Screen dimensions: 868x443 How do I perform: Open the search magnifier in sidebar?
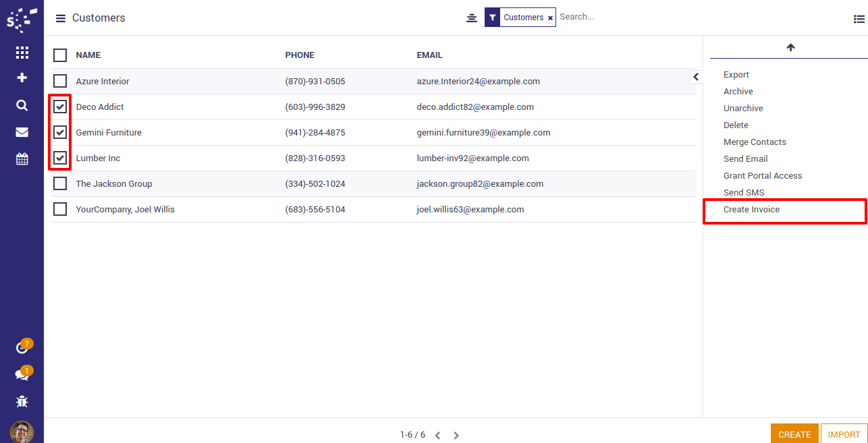[x=22, y=105]
